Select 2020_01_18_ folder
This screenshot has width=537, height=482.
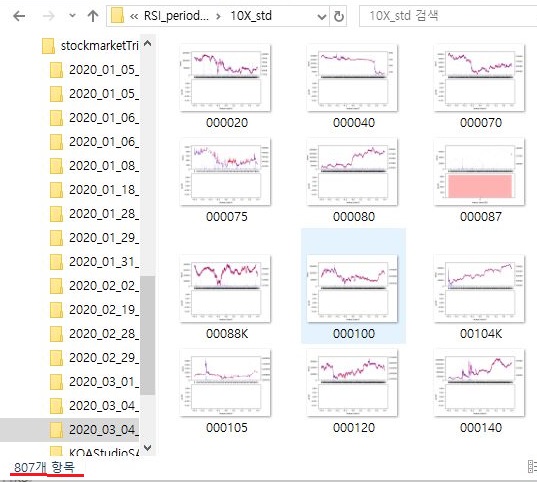pos(94,190)
